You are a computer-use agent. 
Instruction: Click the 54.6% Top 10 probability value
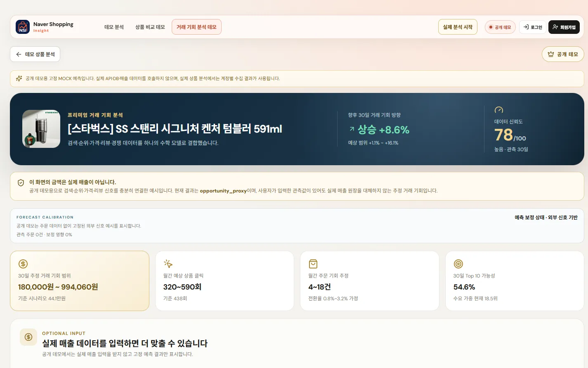click(464, 287)
